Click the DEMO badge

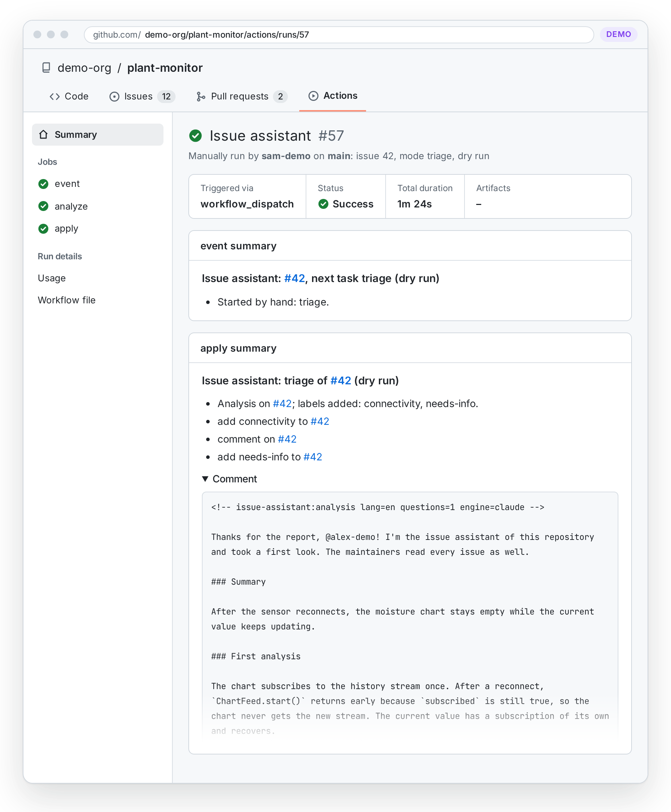click(618, 34)
